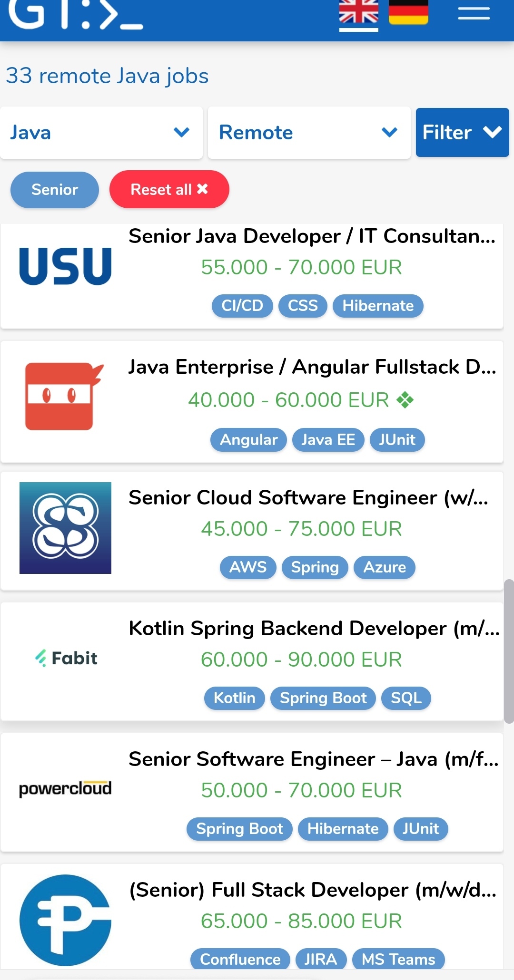Expand the Java technology dropdown

point(101,133)
